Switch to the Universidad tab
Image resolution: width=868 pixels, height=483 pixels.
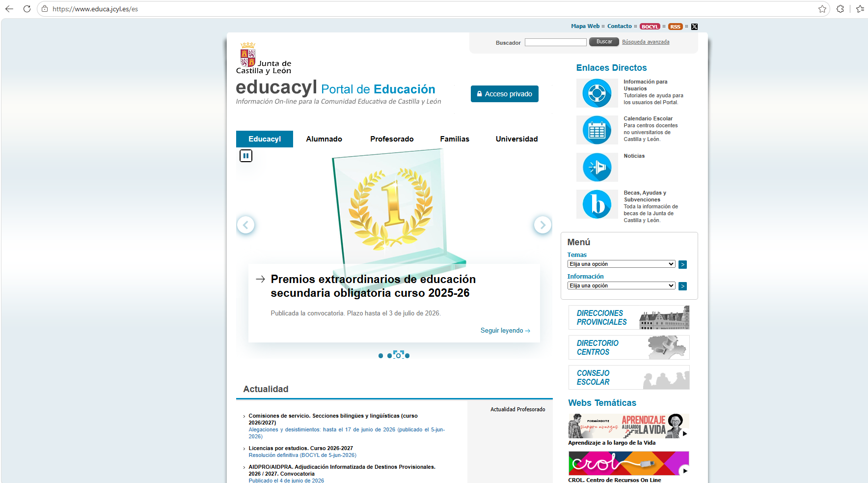pos(516,139)
